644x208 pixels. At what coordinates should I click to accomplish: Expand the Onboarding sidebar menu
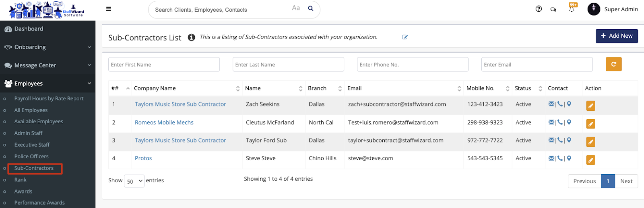(x=47, y=47)
